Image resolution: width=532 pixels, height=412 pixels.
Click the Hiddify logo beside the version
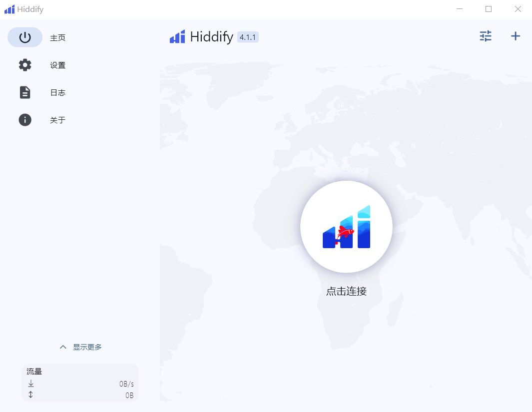coord(177,37)
